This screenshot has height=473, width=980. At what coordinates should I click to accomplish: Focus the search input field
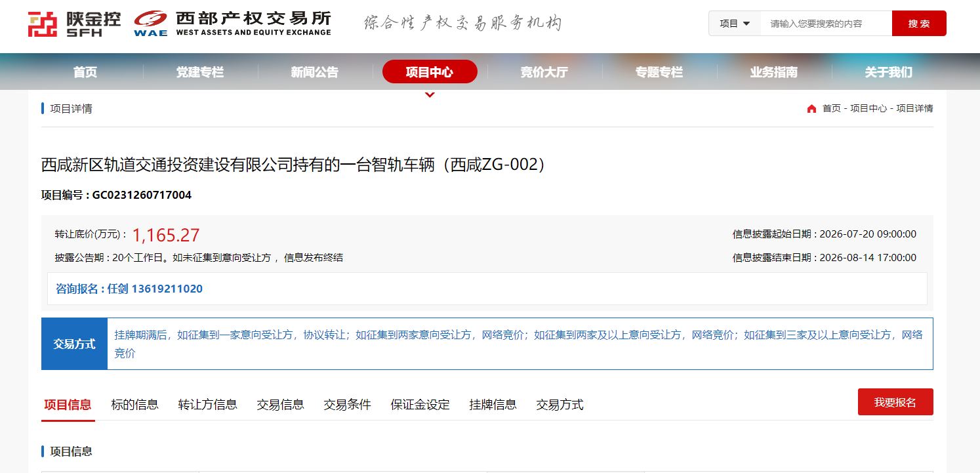click(826, 24)
